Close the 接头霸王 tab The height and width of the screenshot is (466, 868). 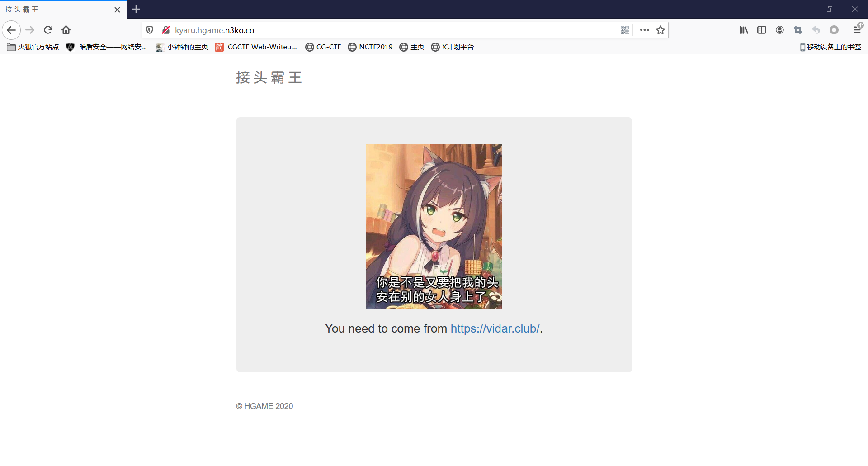118,10
